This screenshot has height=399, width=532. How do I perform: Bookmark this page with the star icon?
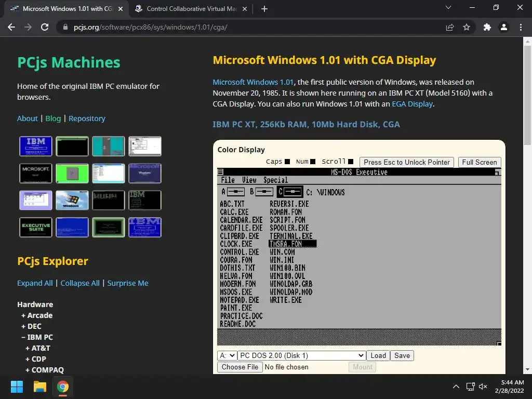467,27
